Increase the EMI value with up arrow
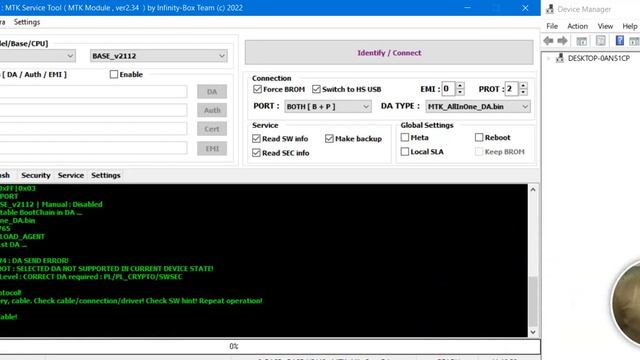Viewport: 640px width, 360px height. point(460,86)
